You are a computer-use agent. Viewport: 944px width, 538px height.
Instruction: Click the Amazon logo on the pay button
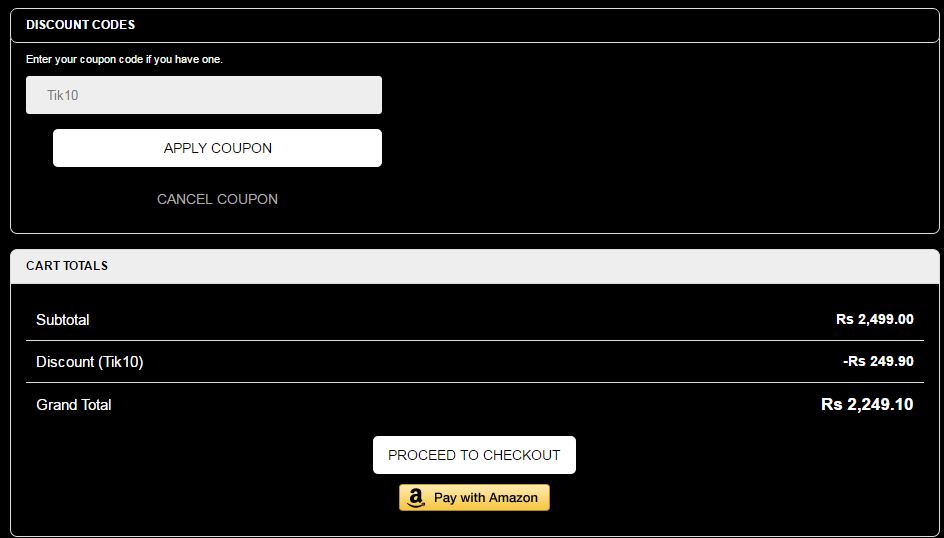coord(417,498)
